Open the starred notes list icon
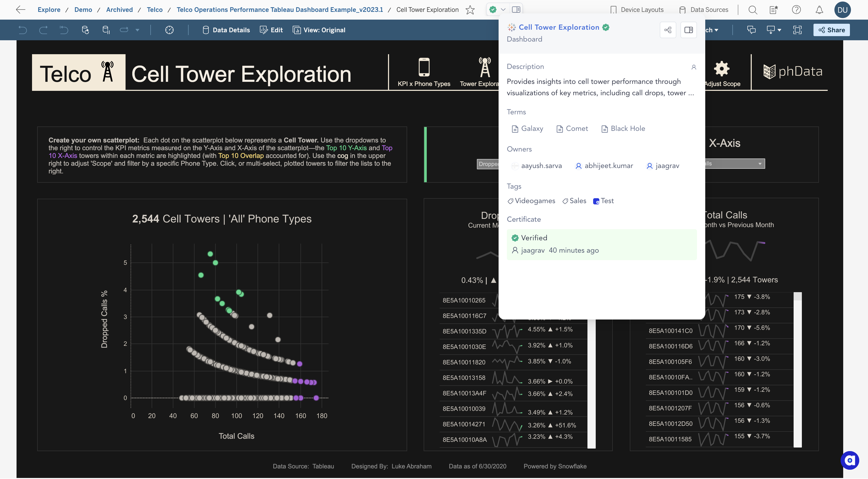 coord(774,10)
